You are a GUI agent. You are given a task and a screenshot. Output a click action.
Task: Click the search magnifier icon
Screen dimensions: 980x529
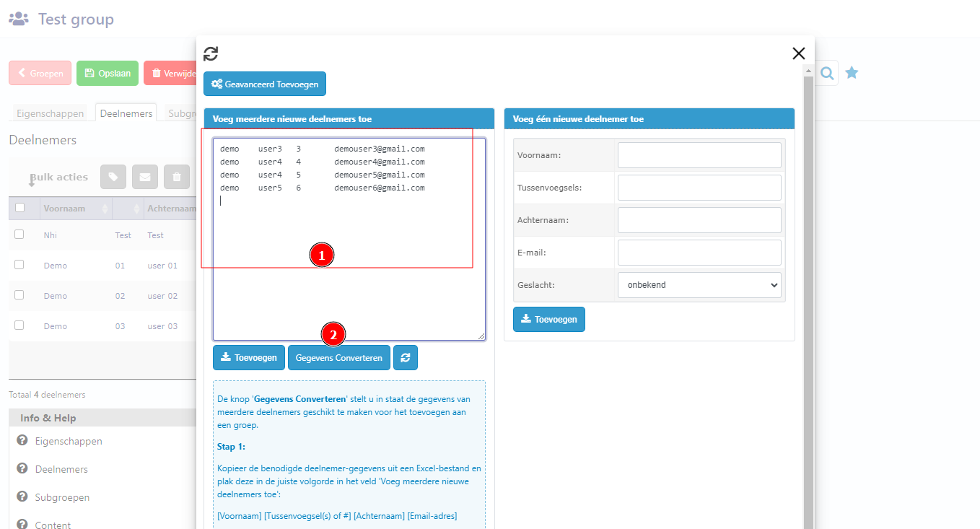tap(827, 73)
